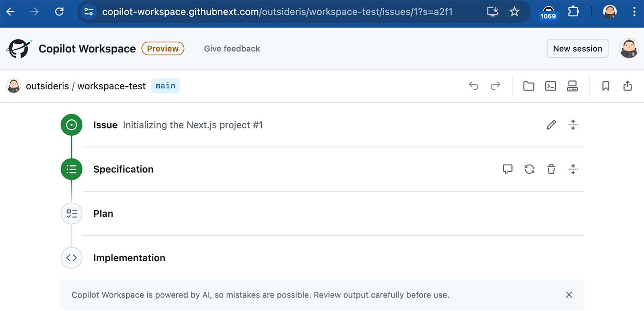
Task: Open the outsideris / workspace-test repository link
Action: 86,86
